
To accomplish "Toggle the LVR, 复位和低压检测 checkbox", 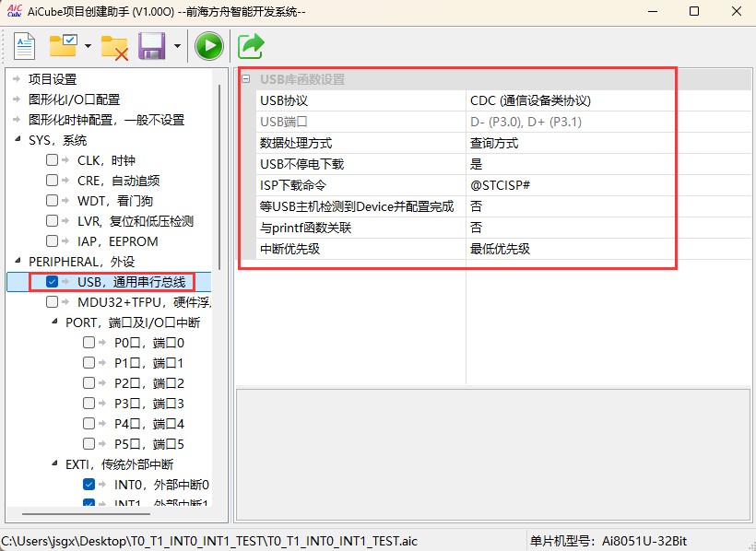I will (x=52, y=220).
